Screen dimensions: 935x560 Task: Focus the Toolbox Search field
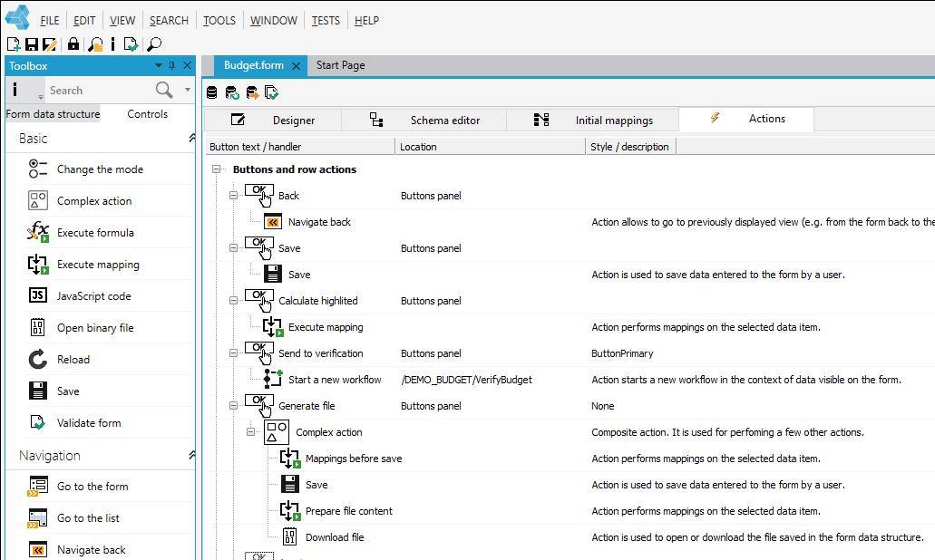pyautogui.click(x=99, y=91)
